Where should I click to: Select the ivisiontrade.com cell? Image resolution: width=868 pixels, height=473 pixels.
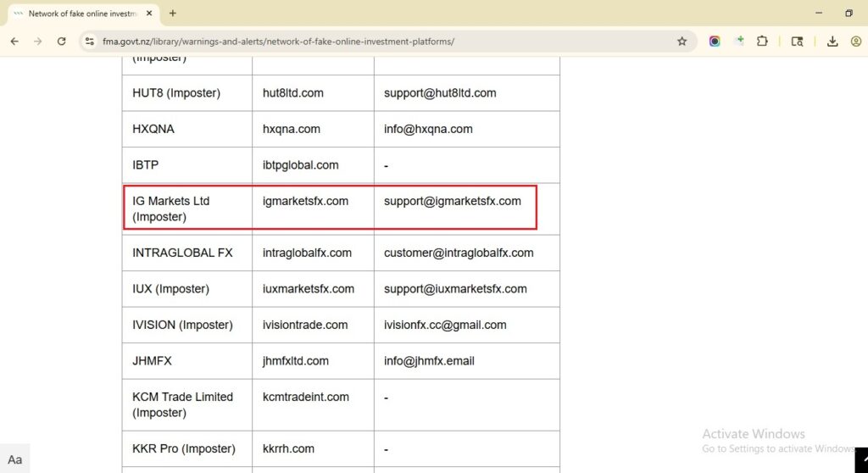(313, 325)
